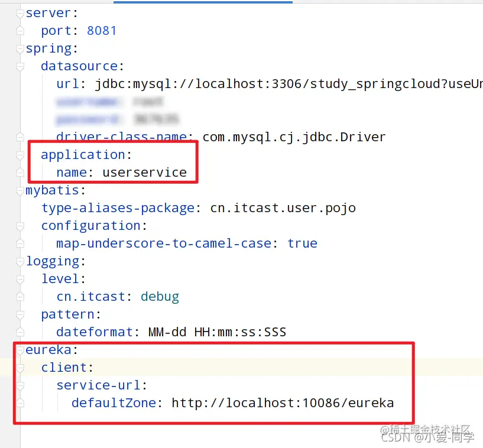This screenshot has height=448, width=483.
Task: Click the 'userservice' value
Action: pyautogui.click(x=145, y=173)
